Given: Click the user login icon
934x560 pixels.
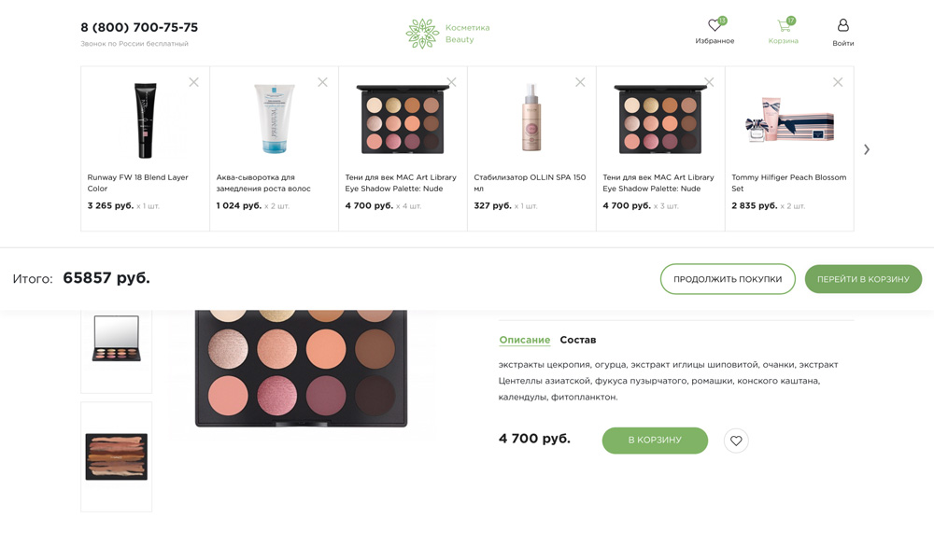Looking at the screenshot, I should 842,26.
